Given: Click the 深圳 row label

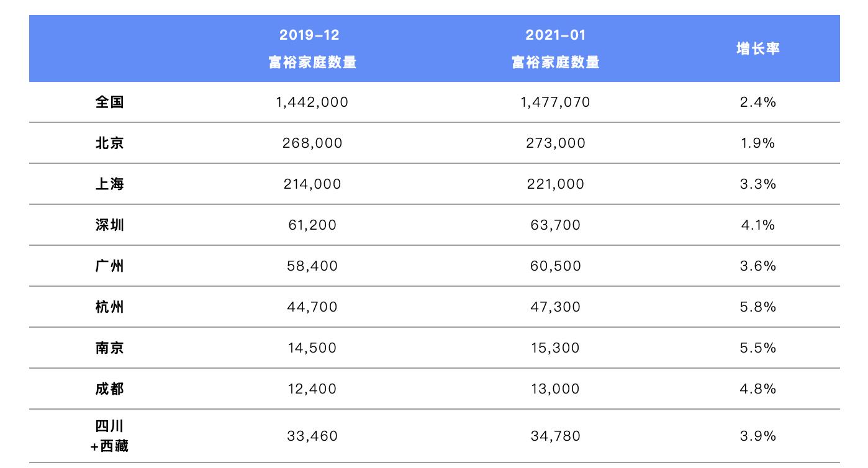Looking at the screenshot, I should coord(110,225).
